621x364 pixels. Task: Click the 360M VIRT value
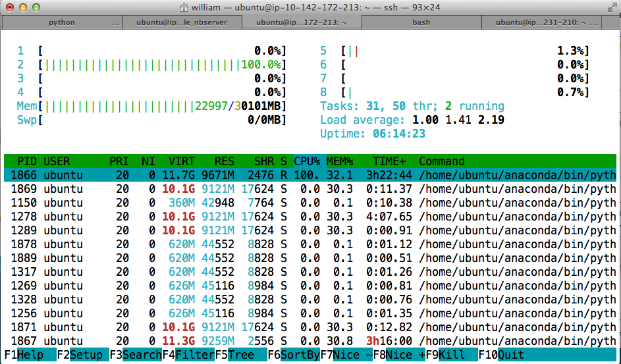tap(182, 203)
